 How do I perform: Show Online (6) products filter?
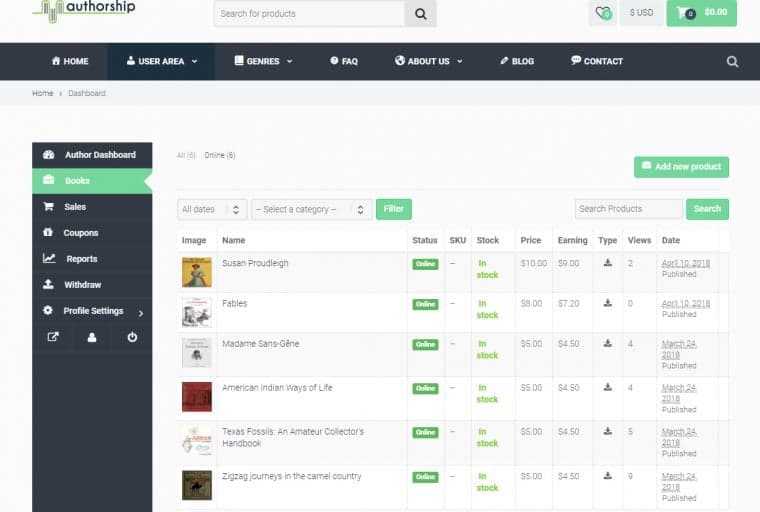pos(220,155)
